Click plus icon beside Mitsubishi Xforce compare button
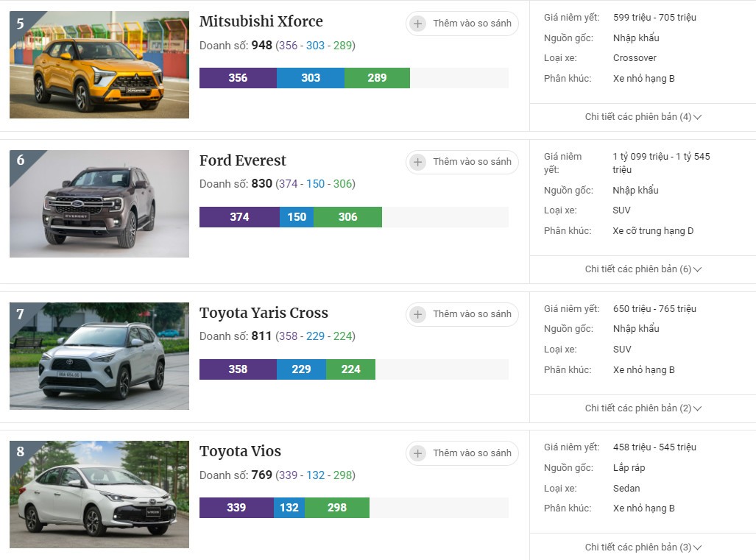The height and width of the screenshot is (560, 756). click(417, 23)
